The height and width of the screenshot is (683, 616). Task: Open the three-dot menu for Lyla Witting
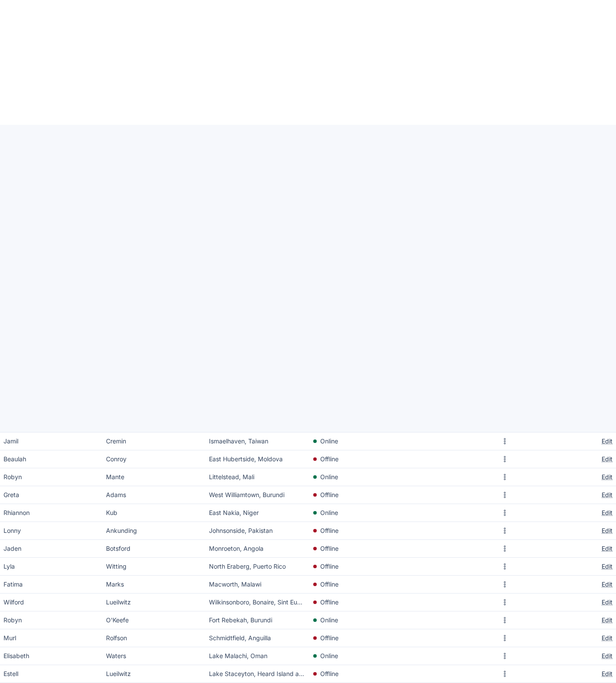[505, 566]
